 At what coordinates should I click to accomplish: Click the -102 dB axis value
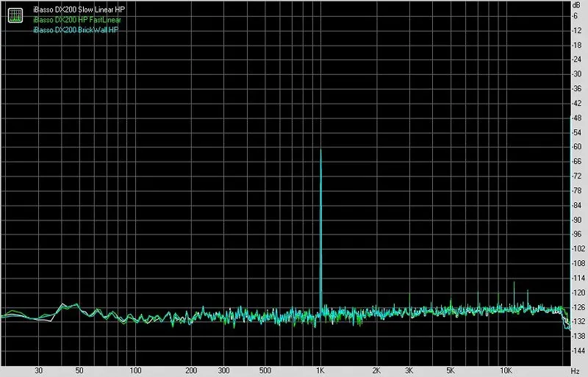click(x=578, y=248)
